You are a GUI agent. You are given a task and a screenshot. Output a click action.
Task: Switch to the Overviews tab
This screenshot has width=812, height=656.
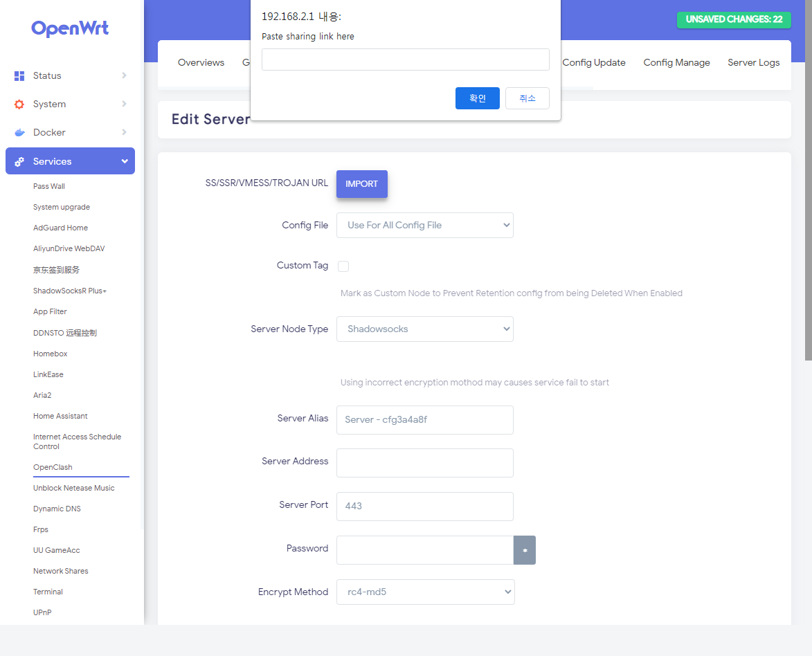pos(201,63)
